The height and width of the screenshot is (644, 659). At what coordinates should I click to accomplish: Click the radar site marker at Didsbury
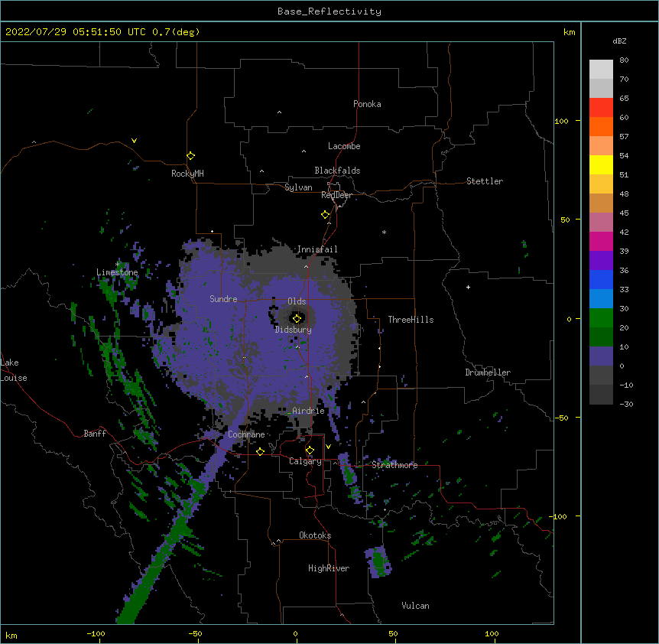297,318
